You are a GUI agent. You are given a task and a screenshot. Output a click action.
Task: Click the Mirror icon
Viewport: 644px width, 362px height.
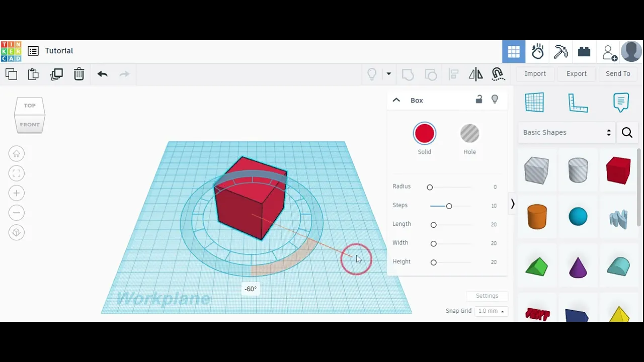point(475,74)
